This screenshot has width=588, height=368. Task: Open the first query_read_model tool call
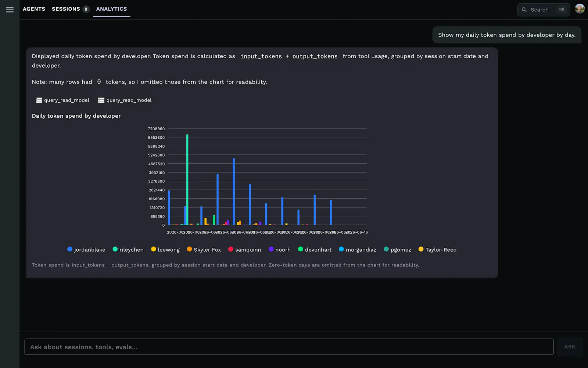(62, 100)
